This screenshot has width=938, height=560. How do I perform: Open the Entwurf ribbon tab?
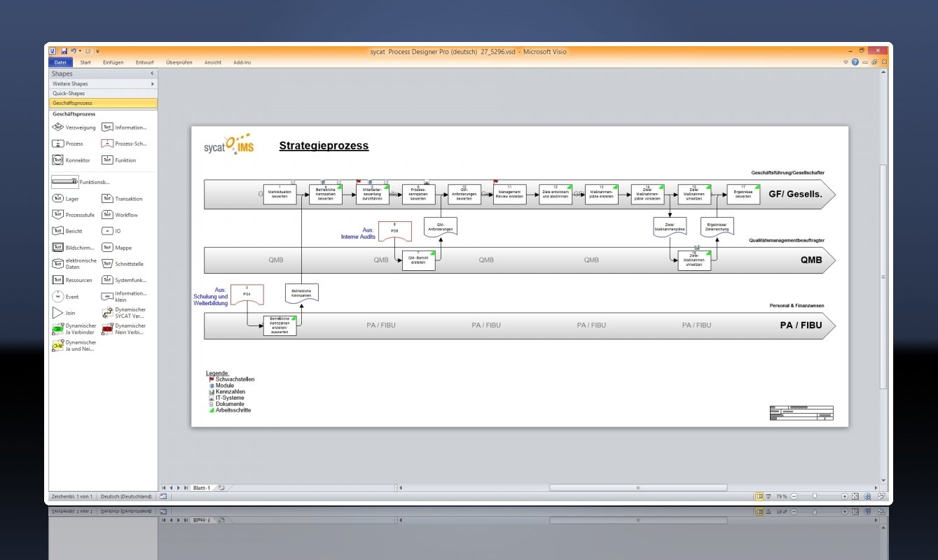pos(145,62)
